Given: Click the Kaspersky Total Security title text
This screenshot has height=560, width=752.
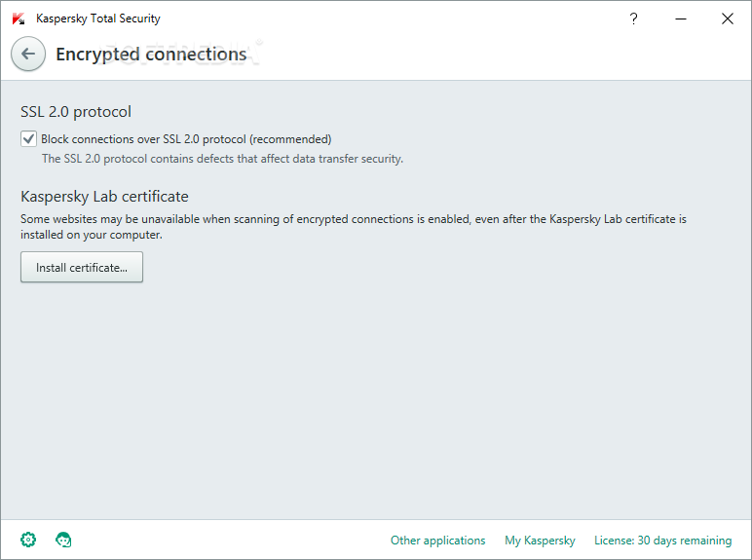Looking at the screenshot, I should pos(98,19).
